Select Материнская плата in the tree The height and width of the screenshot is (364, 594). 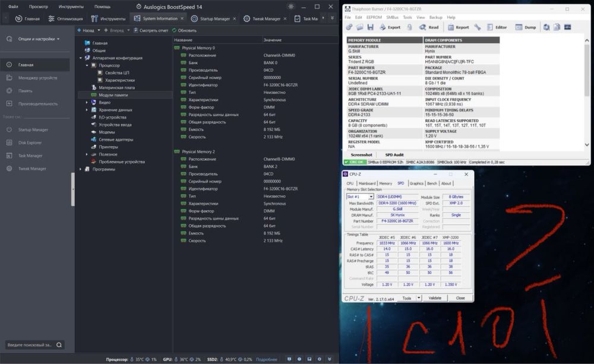tap(116, 87)
